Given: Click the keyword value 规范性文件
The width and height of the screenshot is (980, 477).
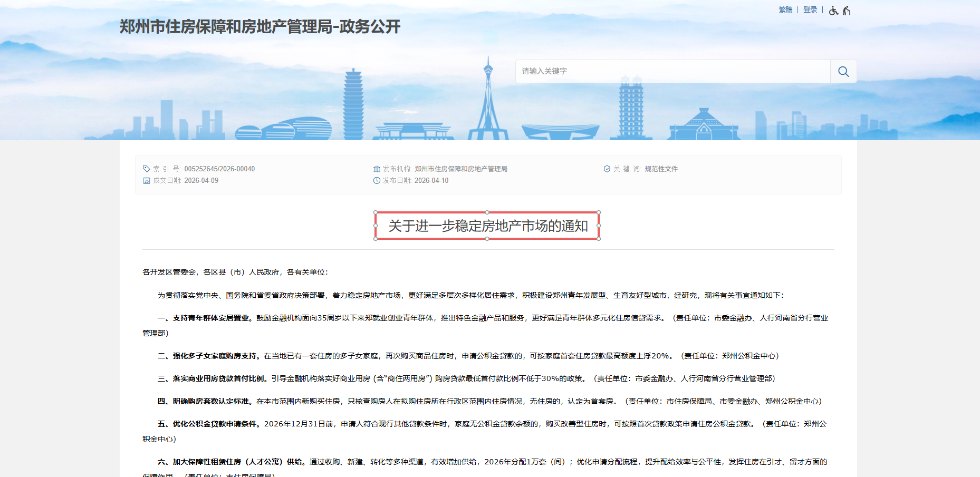Looking at the screenshot, I should coord(661,169).
